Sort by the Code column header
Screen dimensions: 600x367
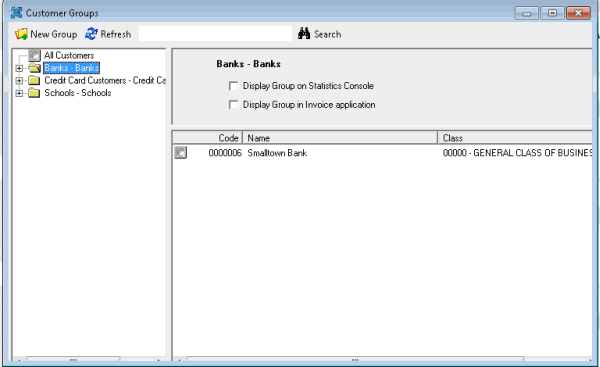[x=208, y=138]
